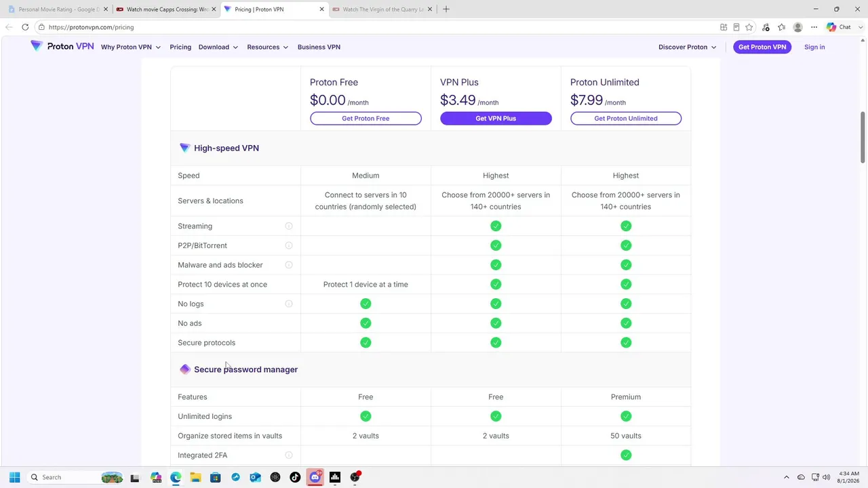The image size is (868, 488).
Task: Open File Explorer from the taskbar
Action: click(195, 477)
